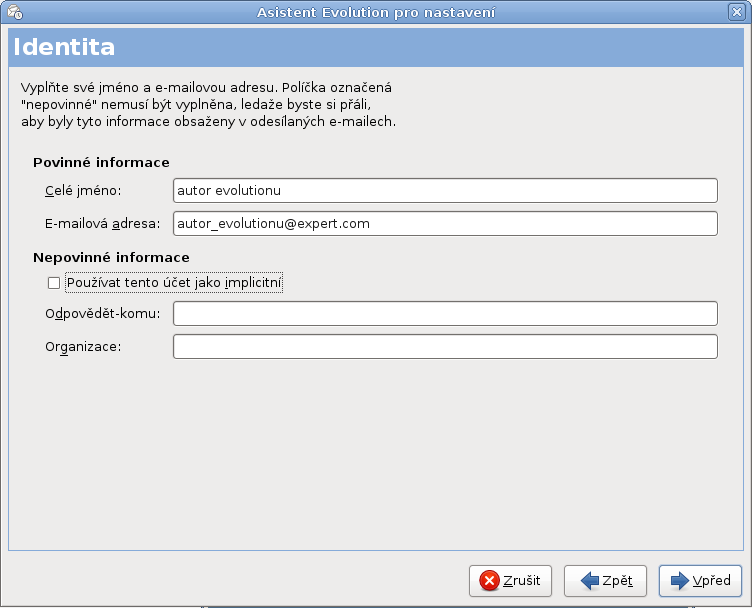Image resolution: width=752 pixels, height=608 pixels.
Task: Click the Organizace label
Action: [x=83, y=347]
